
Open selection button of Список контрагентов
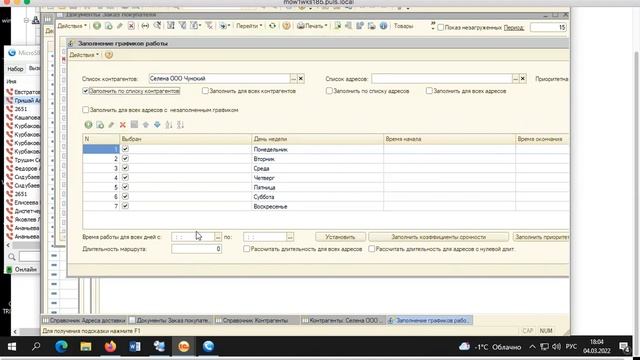pyautogui.click(x=293, y=78)
